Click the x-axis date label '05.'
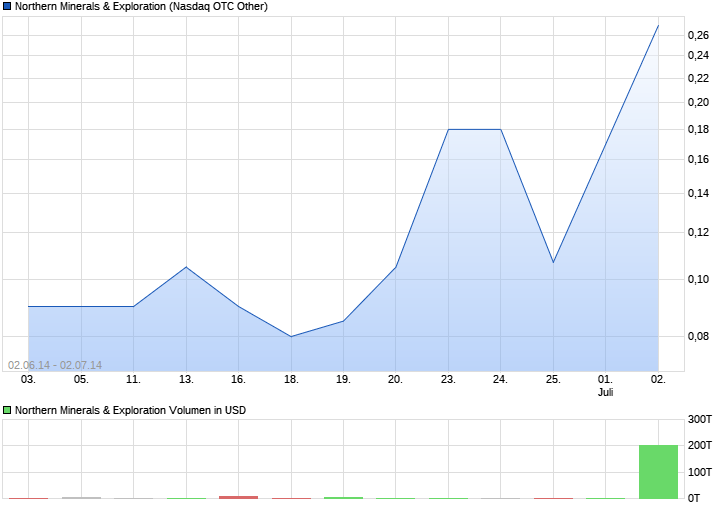 tap(81, 380)
